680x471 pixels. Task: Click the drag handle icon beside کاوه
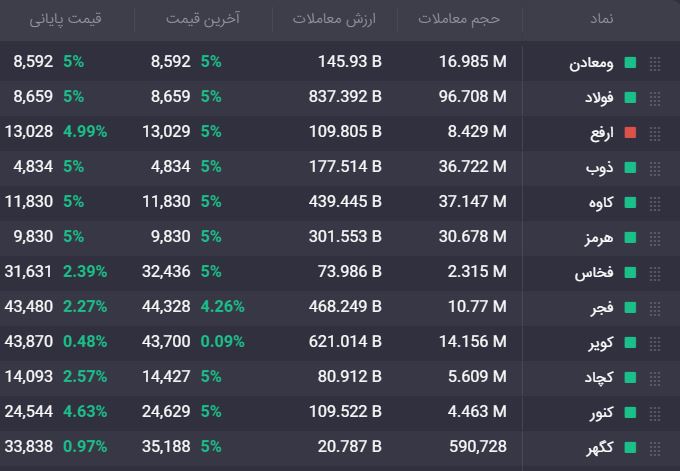tap(655, 203)
